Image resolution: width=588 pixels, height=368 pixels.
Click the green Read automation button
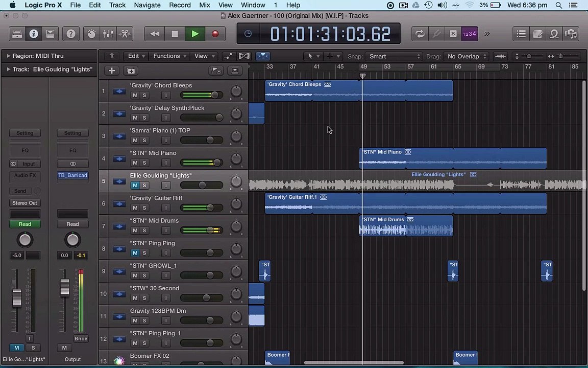24,224
